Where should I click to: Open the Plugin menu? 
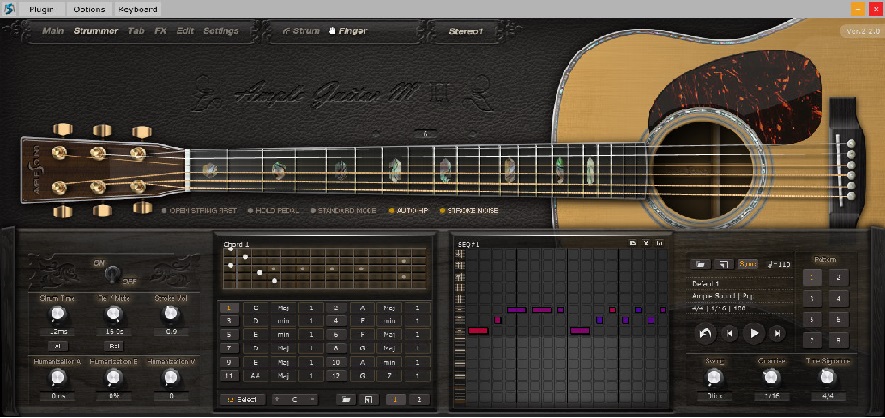point(42,9)
